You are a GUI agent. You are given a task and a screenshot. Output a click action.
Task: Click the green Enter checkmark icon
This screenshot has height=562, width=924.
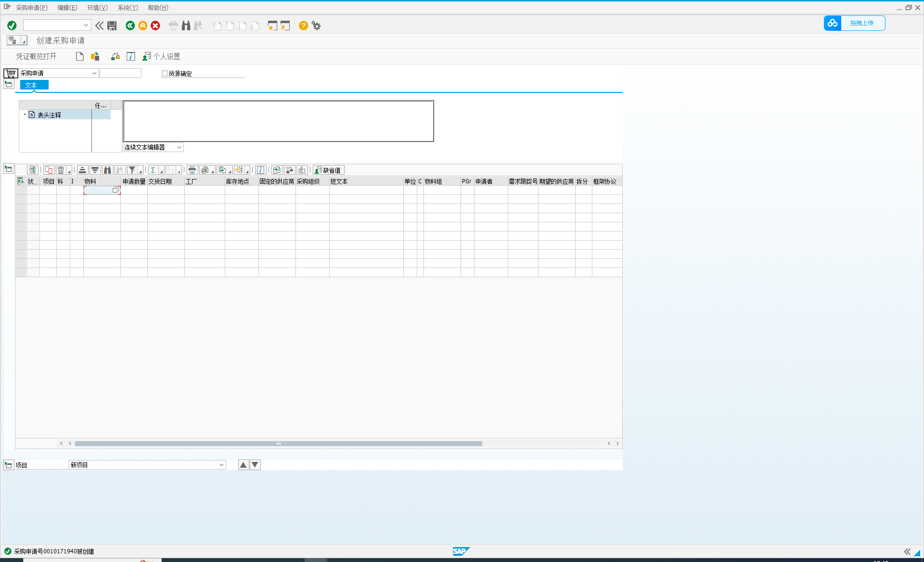point(12,26)
